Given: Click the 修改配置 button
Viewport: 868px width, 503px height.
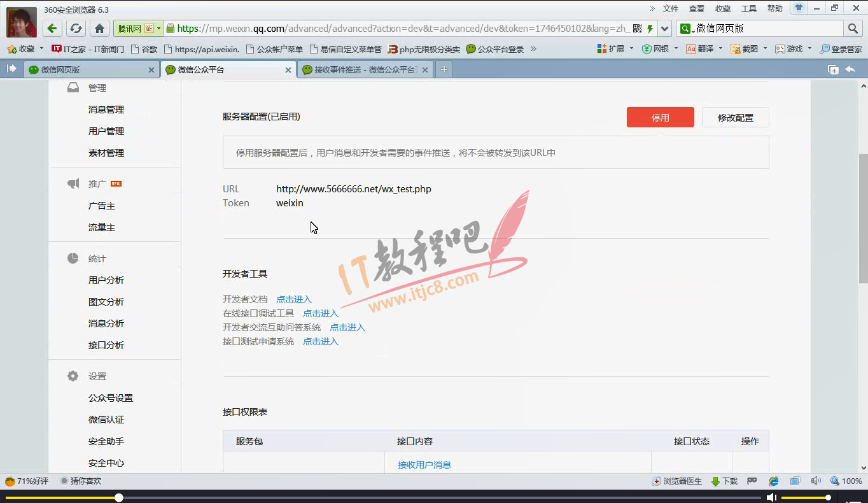Looking at the screenshot, I should 735,117.
